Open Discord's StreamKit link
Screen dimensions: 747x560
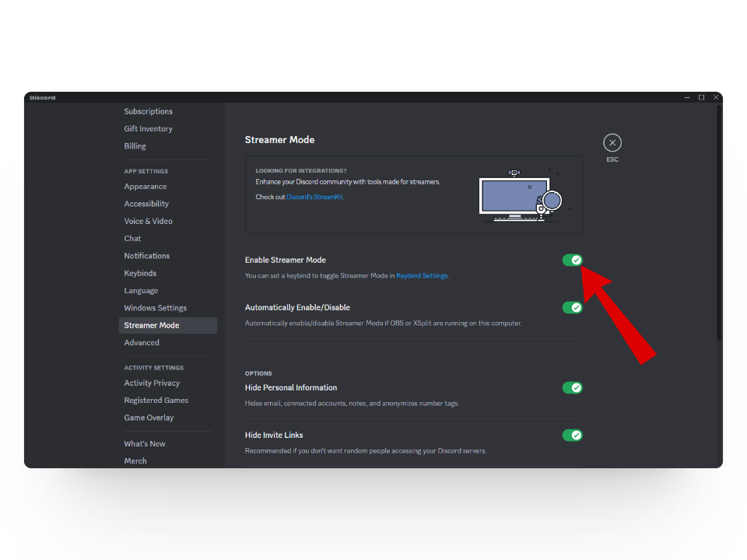tap(314, 197)
